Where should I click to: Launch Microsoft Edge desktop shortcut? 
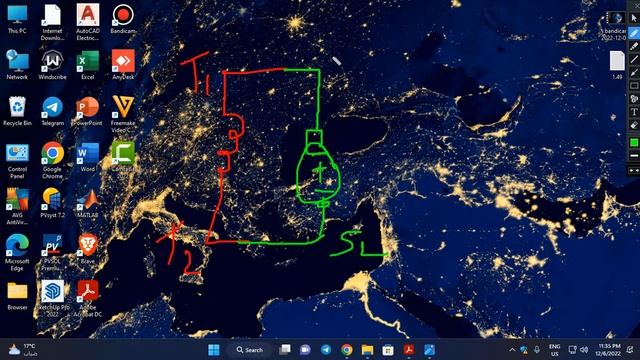click(x=17, y=253)
